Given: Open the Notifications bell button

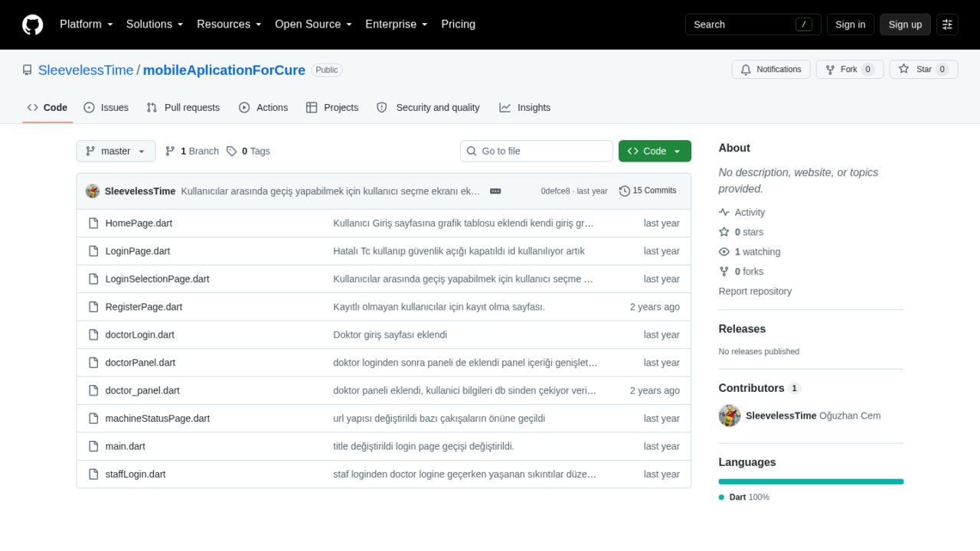Looking at the screenshot, I should (x=771, y=70).
